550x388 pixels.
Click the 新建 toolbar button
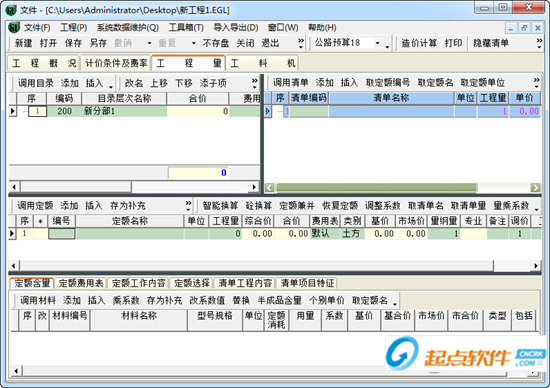(23, 43)
